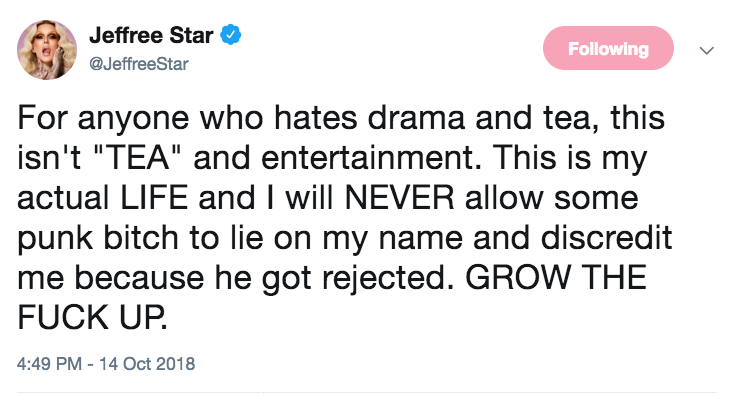Click the blue verified badge icon
This screenshot has height=394, width=736.
230,35
